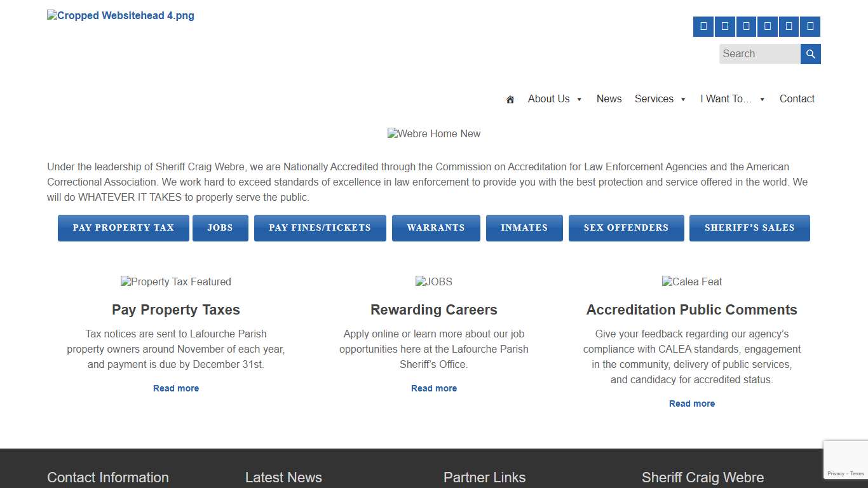Focus the Search input field
Image resolution: width=868 pixels, height=488 pixels.
[759, 54]
